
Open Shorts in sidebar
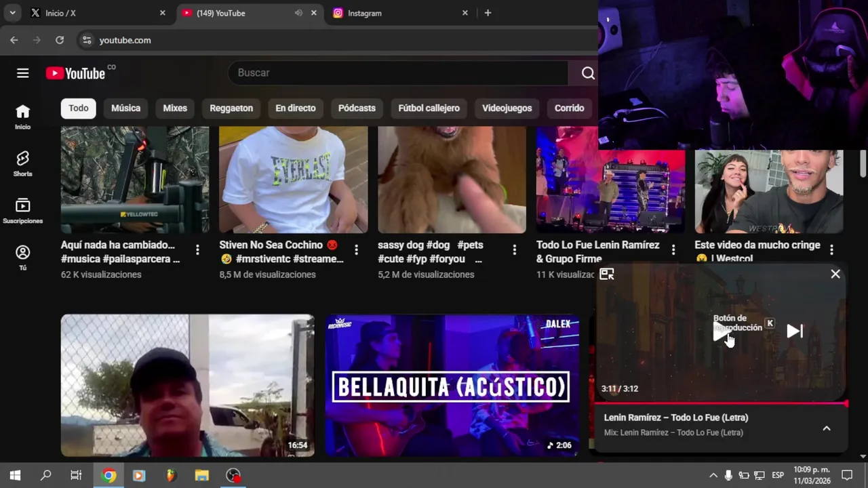[x=23, y=164]
